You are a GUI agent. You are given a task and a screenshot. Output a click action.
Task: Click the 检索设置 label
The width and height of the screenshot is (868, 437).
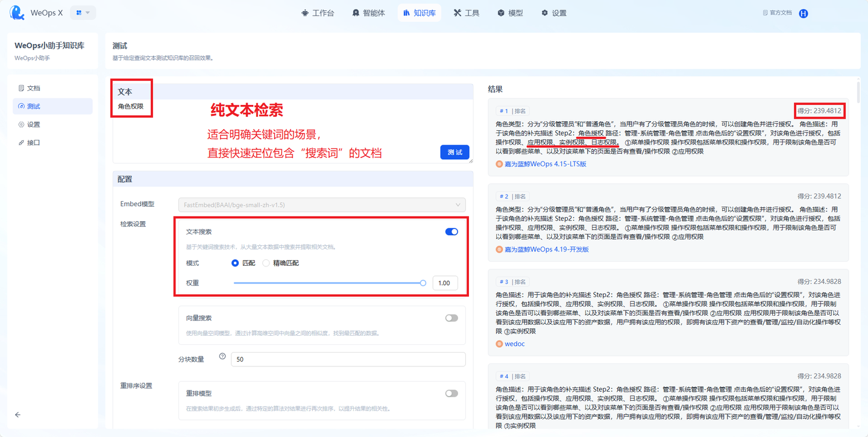[133, 224]
